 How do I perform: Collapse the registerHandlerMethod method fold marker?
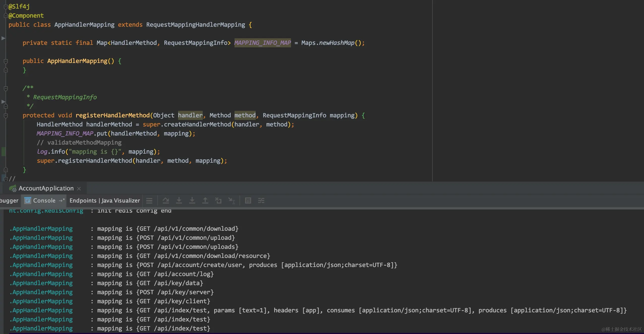point(6,116)
